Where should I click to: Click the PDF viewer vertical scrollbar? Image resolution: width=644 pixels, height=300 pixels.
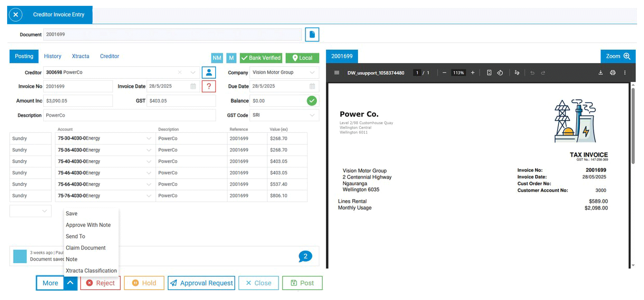[633, 126]
